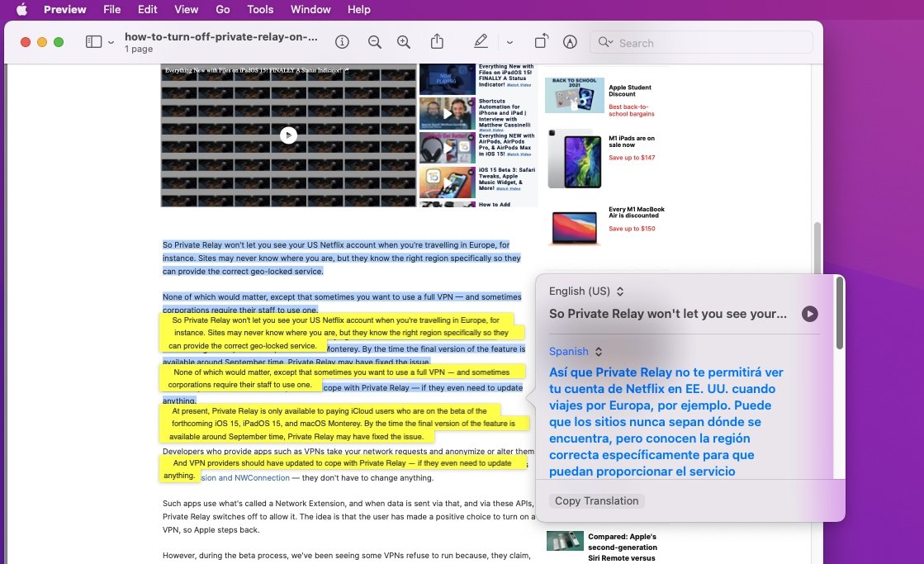This screenshot has height=564, width=924.
Task: Click the M1 iPad Pro image
Action: coord(575,159)
